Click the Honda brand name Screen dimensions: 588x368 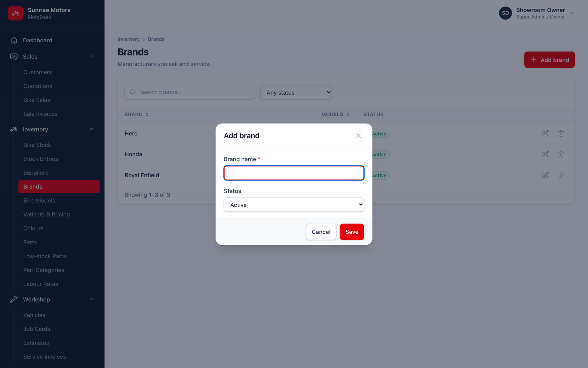[133, 154]
